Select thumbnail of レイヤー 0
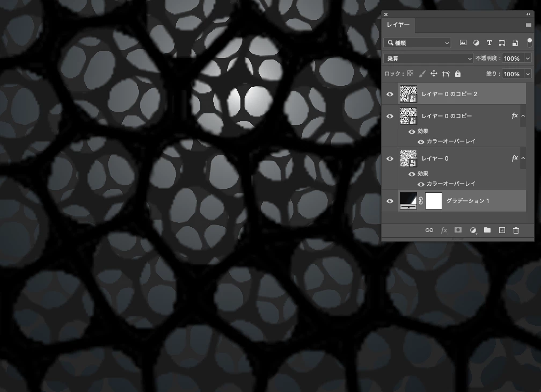 click(x=408, y=158)
